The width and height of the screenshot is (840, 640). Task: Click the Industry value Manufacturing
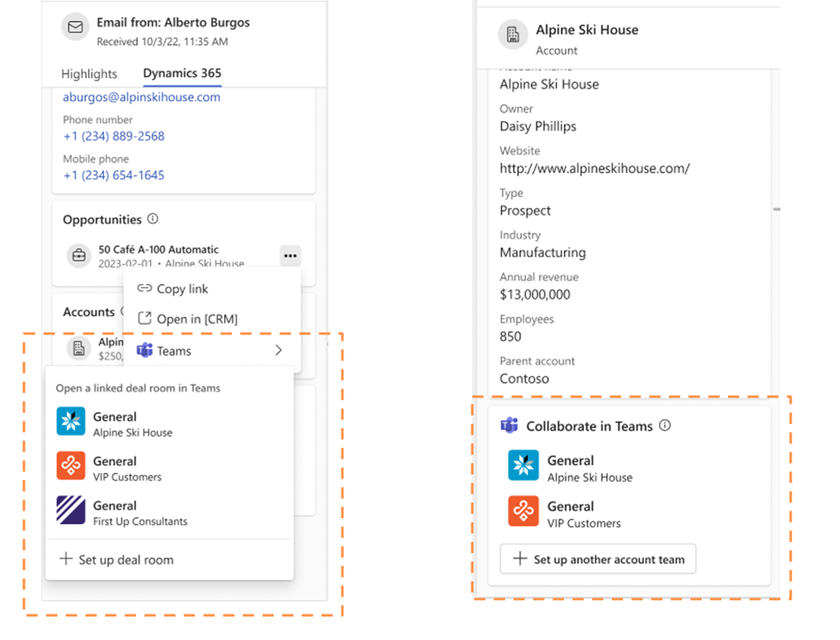coord(543,252)
